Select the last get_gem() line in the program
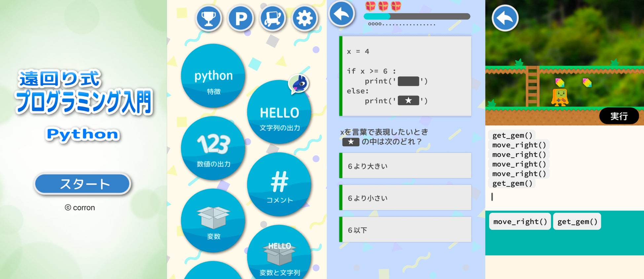The height and width of the screenshot is (279, 644). (x=512, y=183)
